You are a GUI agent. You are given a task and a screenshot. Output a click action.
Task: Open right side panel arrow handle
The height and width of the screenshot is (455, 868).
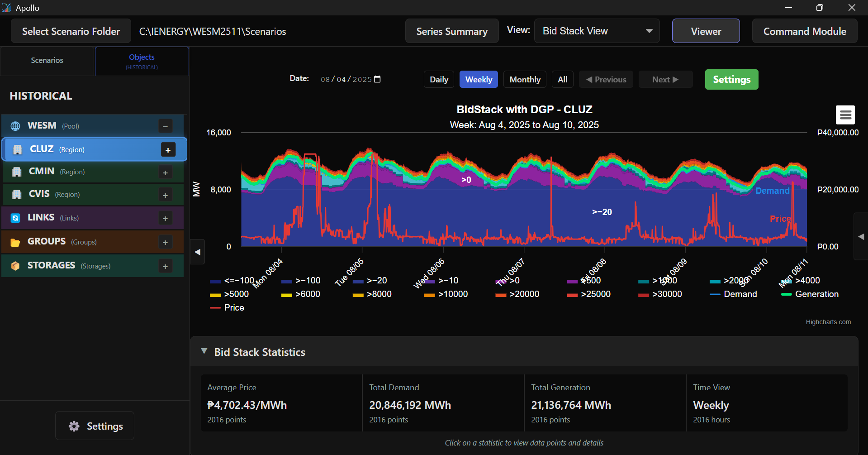point(861,236)
